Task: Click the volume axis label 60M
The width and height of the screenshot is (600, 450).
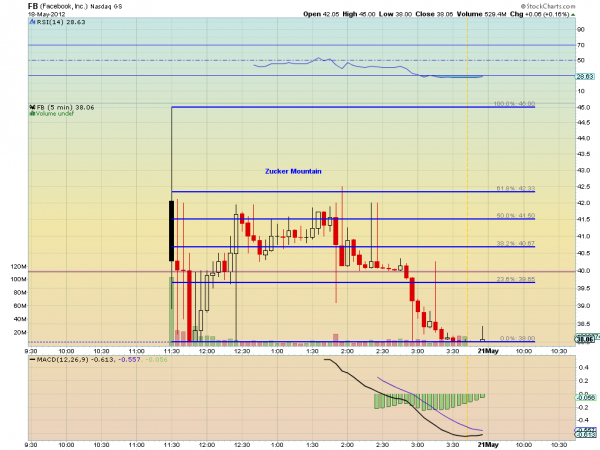Action: [x=20, y=306]
